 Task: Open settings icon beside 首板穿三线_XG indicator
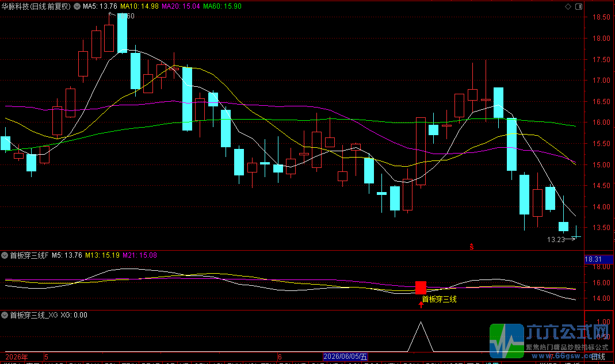click(x=4, y=315)
